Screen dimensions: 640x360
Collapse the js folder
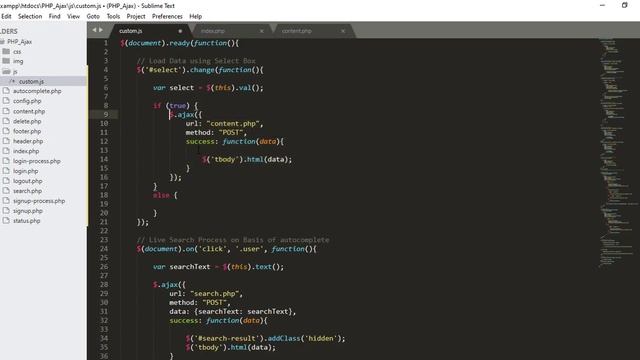pyautogui.click(x=15, y=71)
